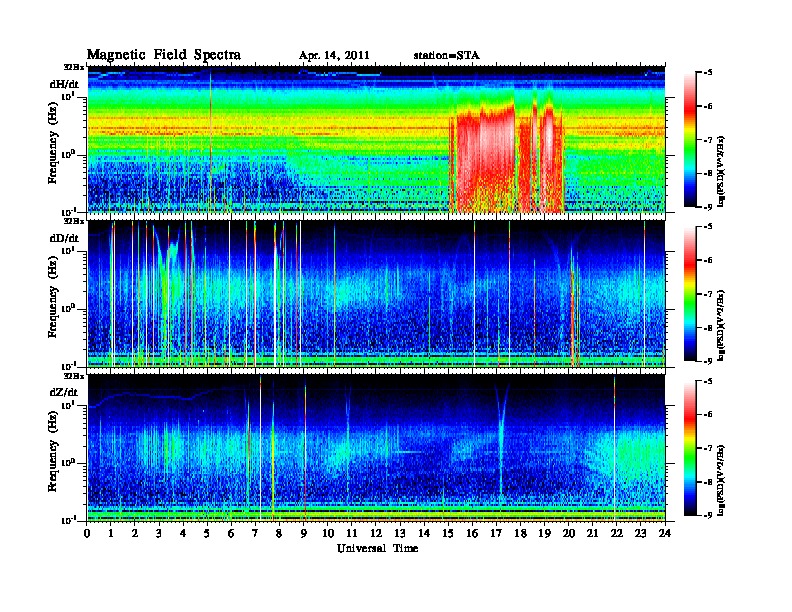Click the "21" hour tick label
This screenshot has width=792, height=612.
click(592, 534)
